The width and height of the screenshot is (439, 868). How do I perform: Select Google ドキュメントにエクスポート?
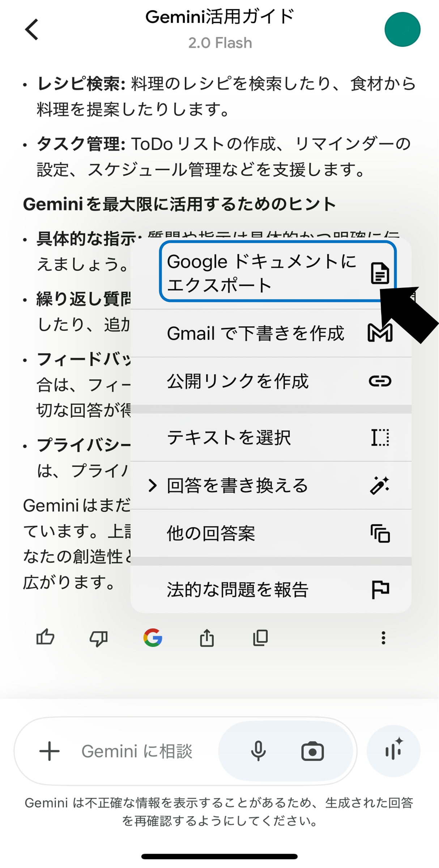pyautogui.click(x=277, y=272)
